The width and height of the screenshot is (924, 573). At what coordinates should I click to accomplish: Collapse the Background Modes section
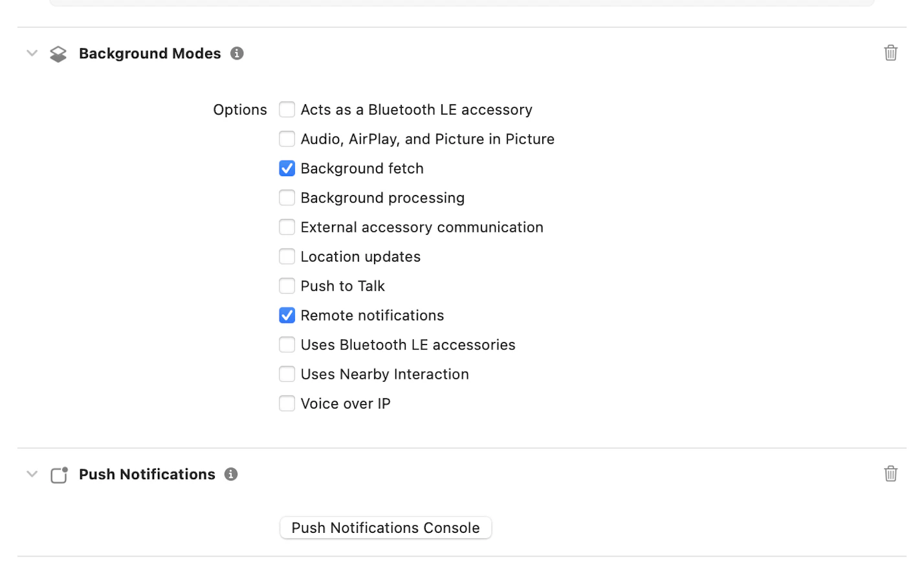(32, 53)
